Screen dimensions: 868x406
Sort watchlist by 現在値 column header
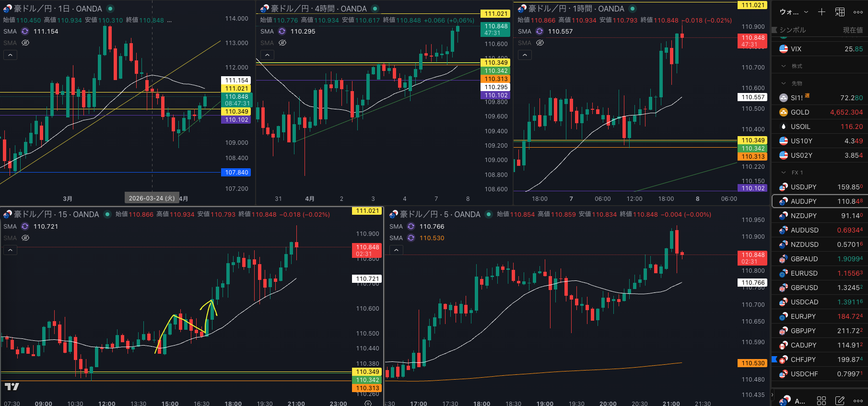point(852,30)
